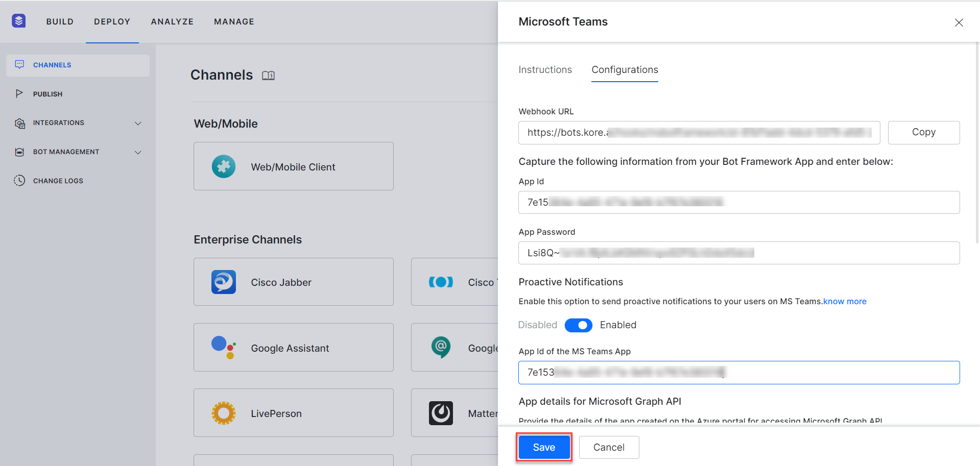Viewport: 980px width, 466px height.
Task: Click the Kore.ai logo
Action: (x=18, y=20)
